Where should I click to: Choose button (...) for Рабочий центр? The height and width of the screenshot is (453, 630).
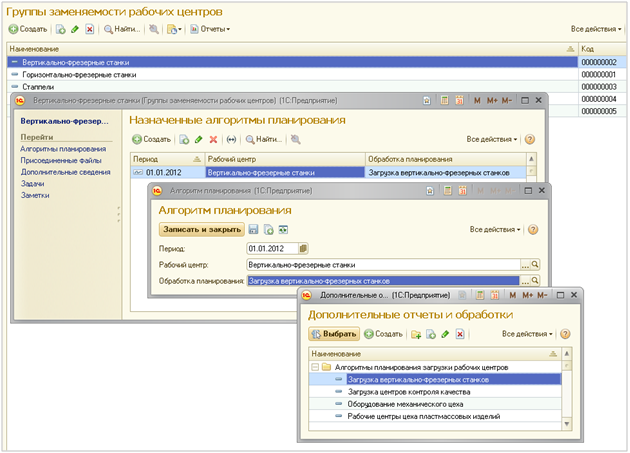coord(525,264)
